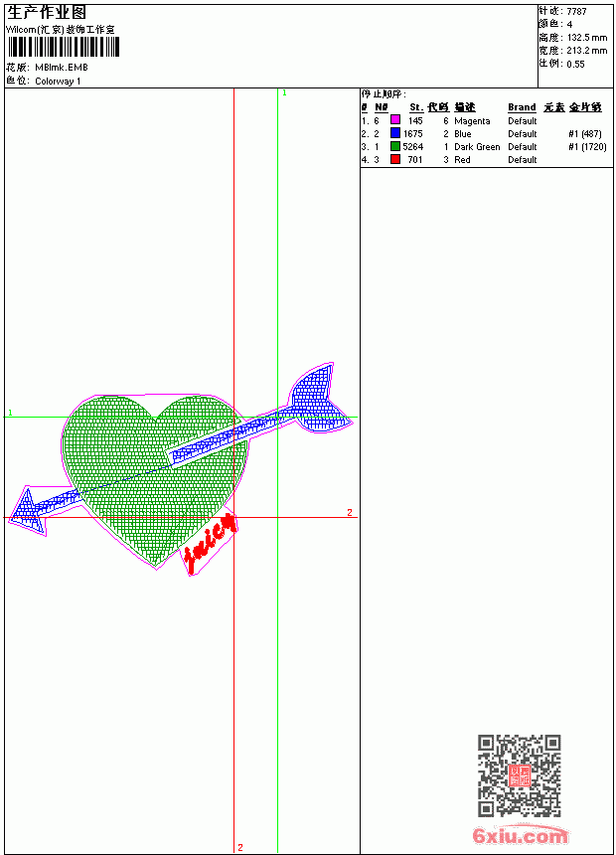The height and width of the screenshot is (855, 616).
Task: Click the Dark Green color swatch
Action: click(x=395, y=146)
